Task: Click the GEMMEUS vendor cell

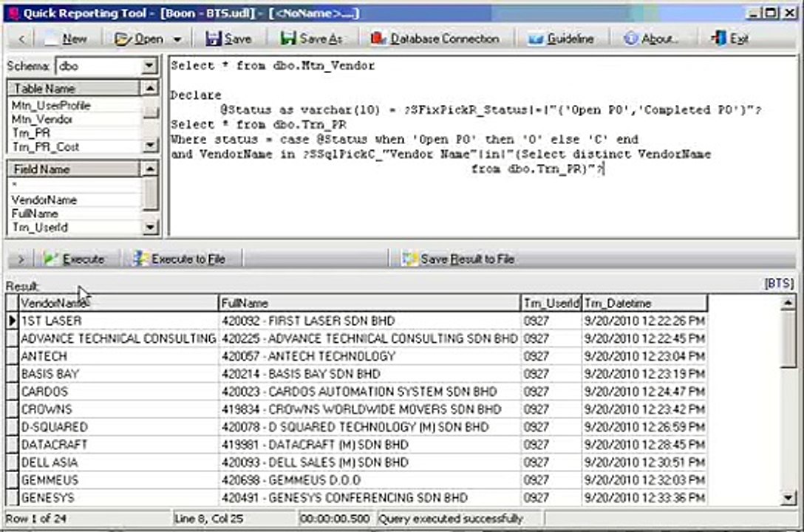Action: click(118, 480)
